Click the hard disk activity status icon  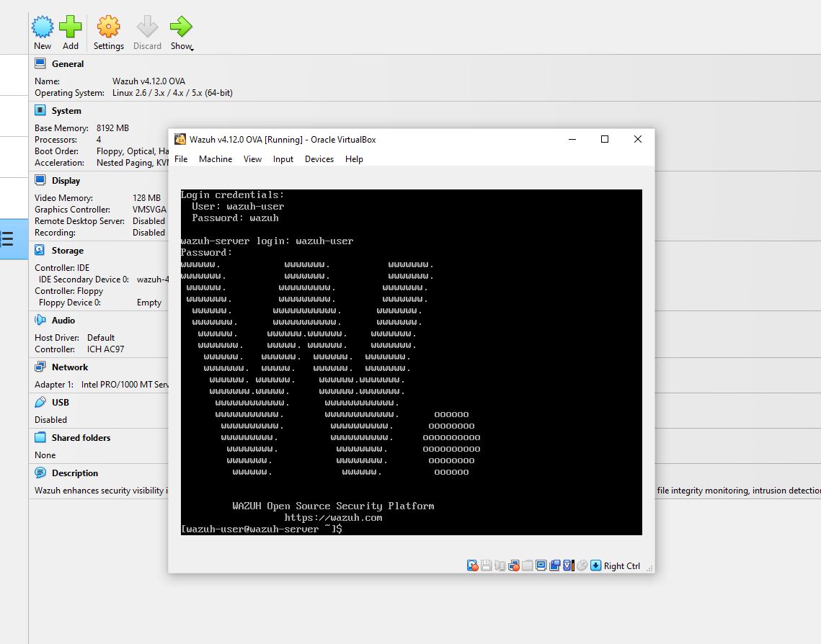[x=473, y=565]
